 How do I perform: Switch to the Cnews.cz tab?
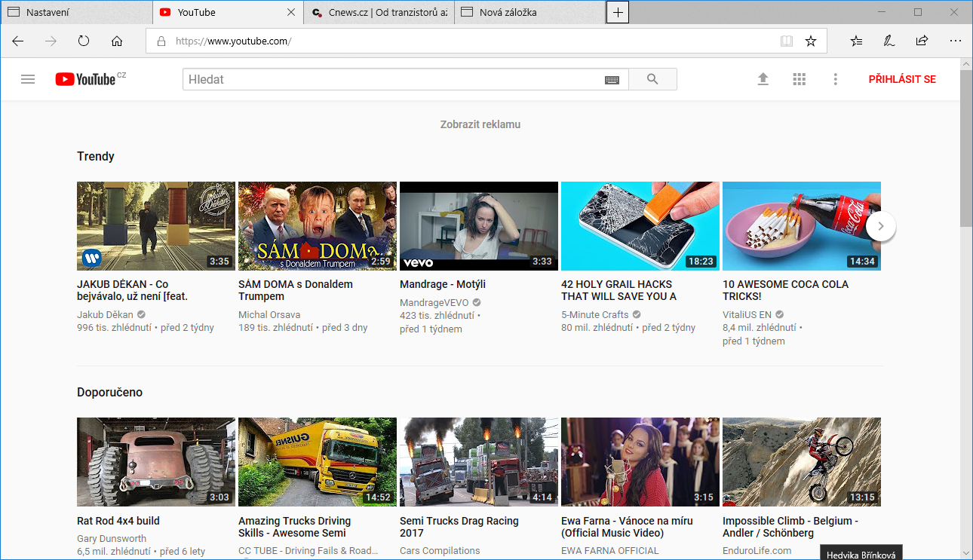379,12
